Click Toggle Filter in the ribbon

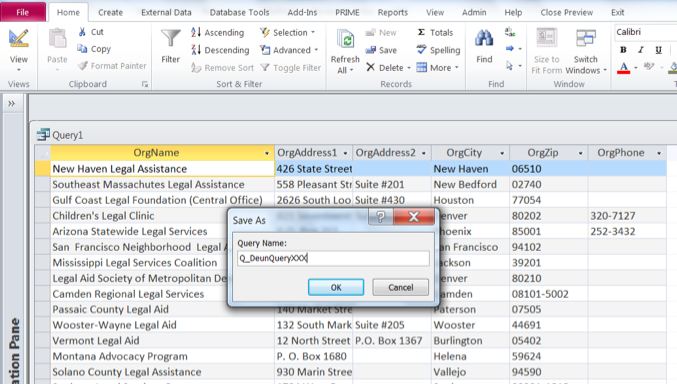[291, 68]
